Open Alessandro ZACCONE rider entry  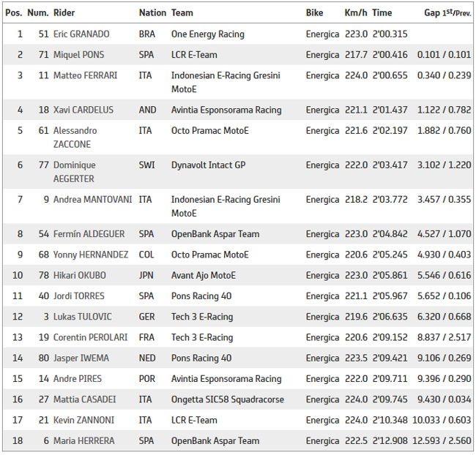tap(75, 138)
